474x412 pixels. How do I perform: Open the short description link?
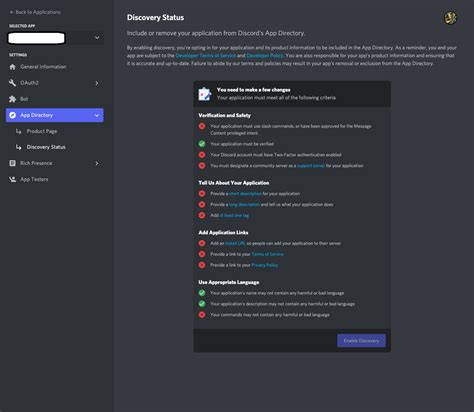point(245,194)
